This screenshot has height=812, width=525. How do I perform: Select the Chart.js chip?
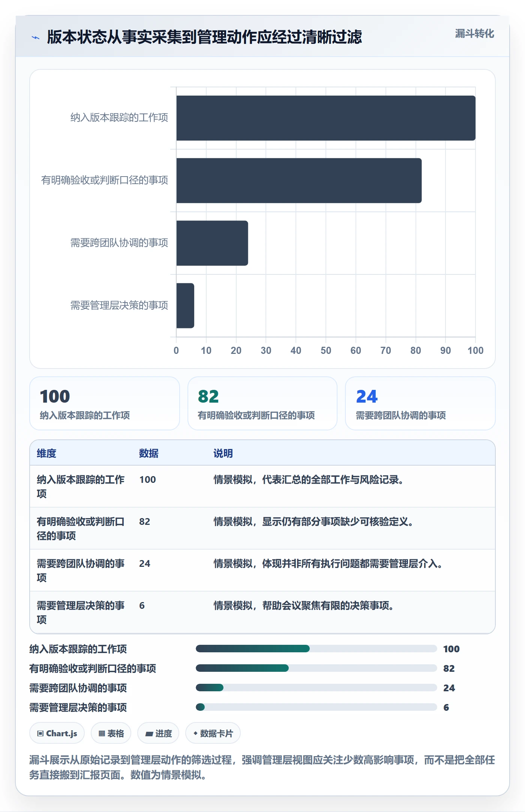pyautogui.click(x=57, y=733)
